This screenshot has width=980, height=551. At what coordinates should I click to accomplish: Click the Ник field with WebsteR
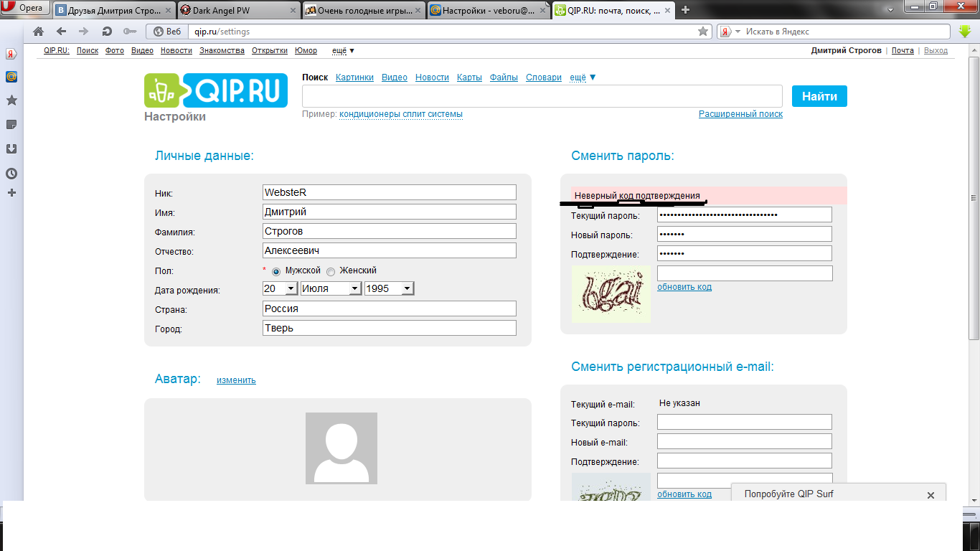pyautogui.click(x=390, y=192)
